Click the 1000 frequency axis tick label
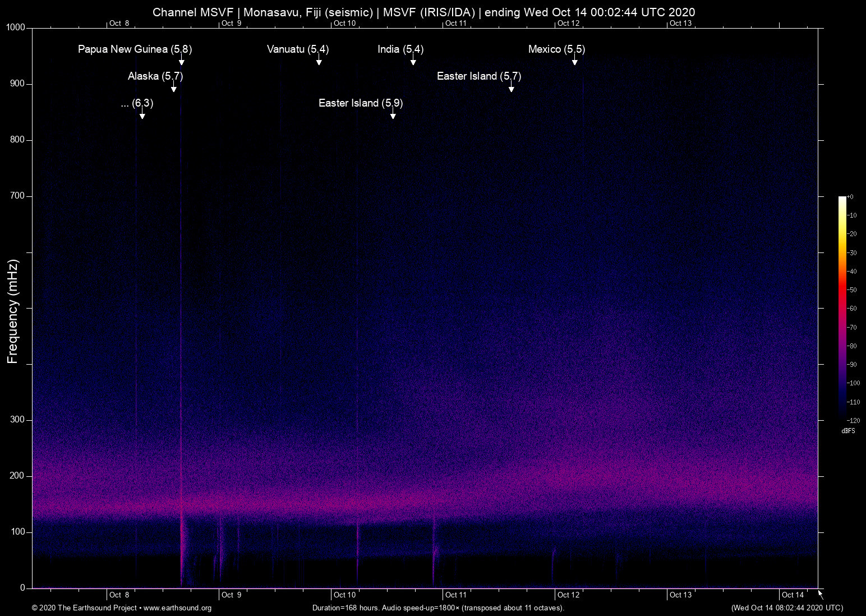 tap(15, 27)
